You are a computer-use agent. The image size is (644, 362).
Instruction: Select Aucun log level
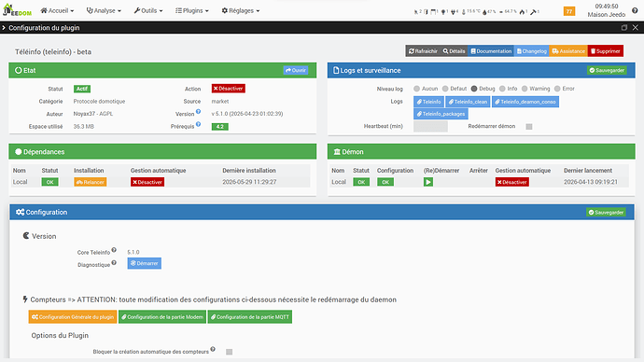(x=417, y=89)
